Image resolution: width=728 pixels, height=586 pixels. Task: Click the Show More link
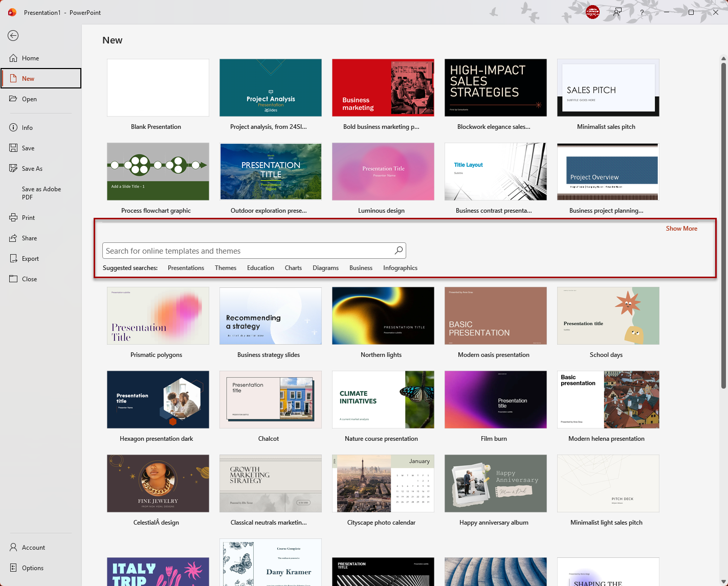pyautogui.click(x=681, y=229)
